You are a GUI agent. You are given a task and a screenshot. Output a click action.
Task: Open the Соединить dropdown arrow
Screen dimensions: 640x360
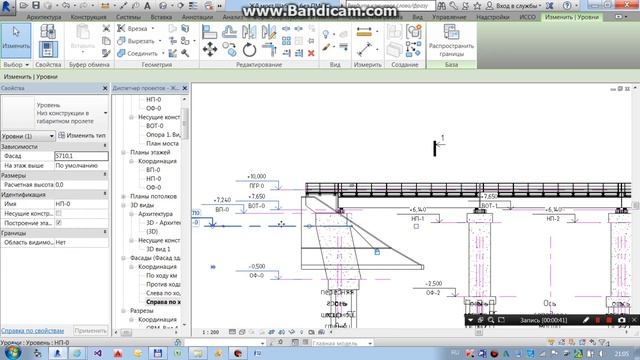coord(163,53)
